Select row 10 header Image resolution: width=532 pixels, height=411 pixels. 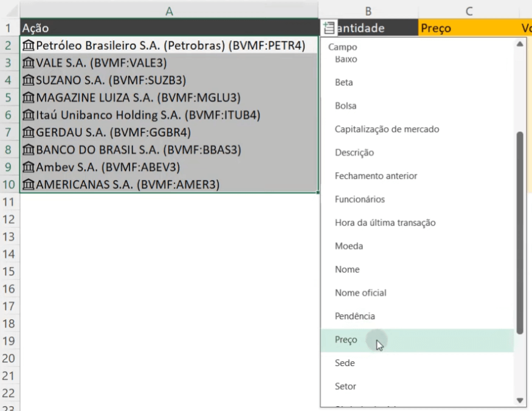pos(10,185)
